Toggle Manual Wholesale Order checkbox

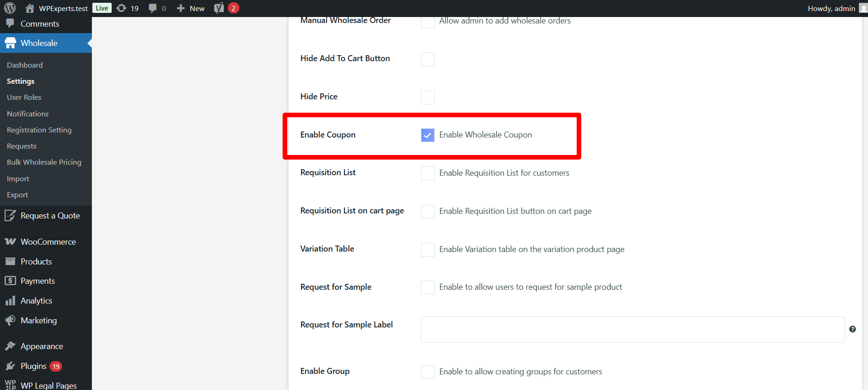point(428,21)
